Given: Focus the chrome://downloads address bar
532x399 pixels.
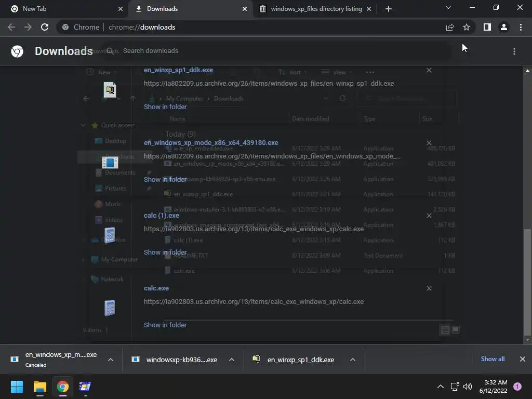Looking at the screenshot, I should [251, 27].
